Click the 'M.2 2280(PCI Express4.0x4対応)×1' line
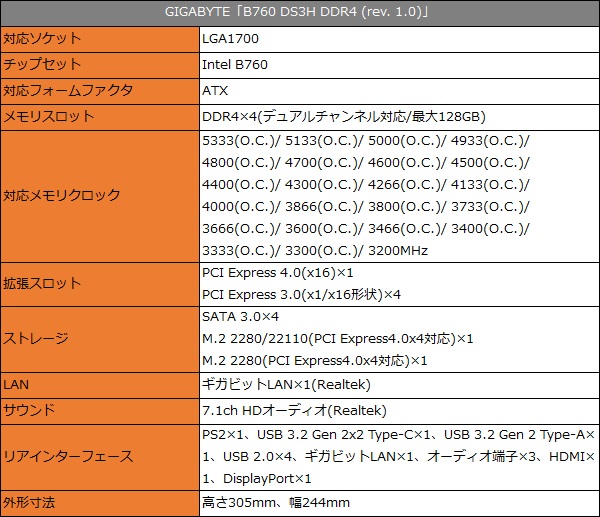 tap(315, 361)
